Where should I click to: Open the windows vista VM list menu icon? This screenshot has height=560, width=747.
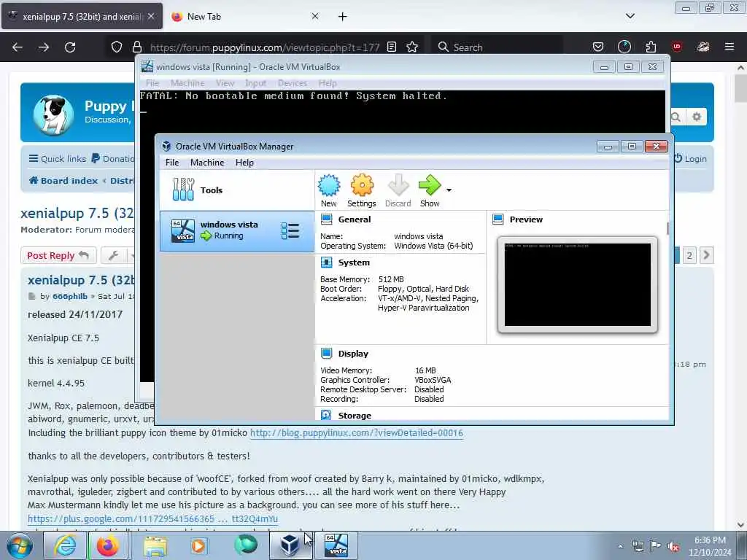pyautogui.click(x=290, y=231)
